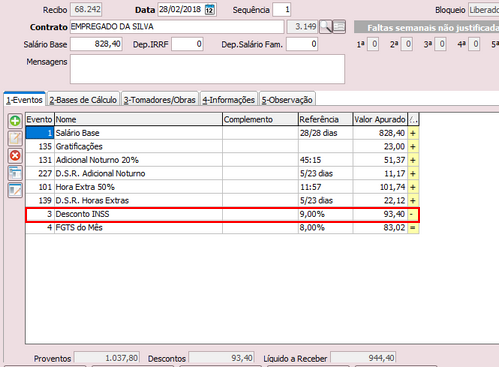Click the 28/28 dias reference cell
Screen dimensions: 499x367
pyautogui.click(x=325, y=133)
